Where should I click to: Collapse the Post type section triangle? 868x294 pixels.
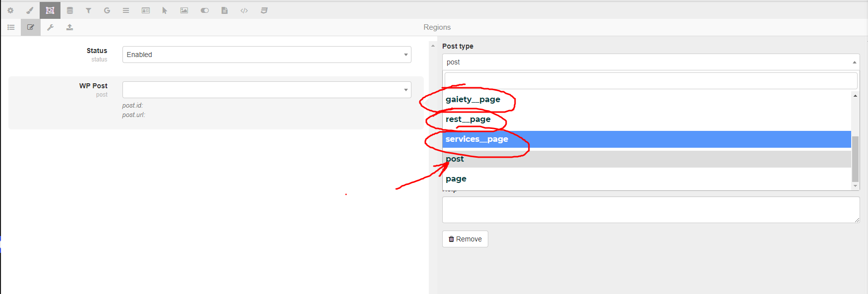coord(433,46)
